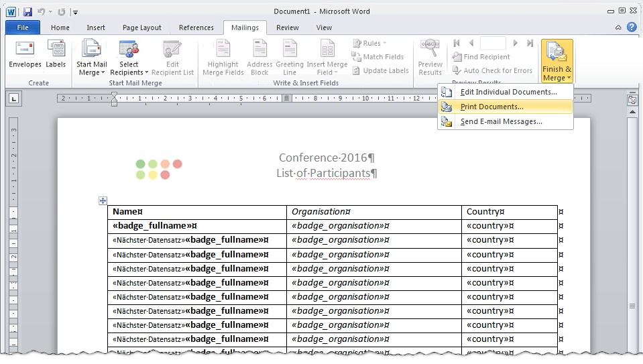
Task: Click Update Labels
Action: click(381, 70)
